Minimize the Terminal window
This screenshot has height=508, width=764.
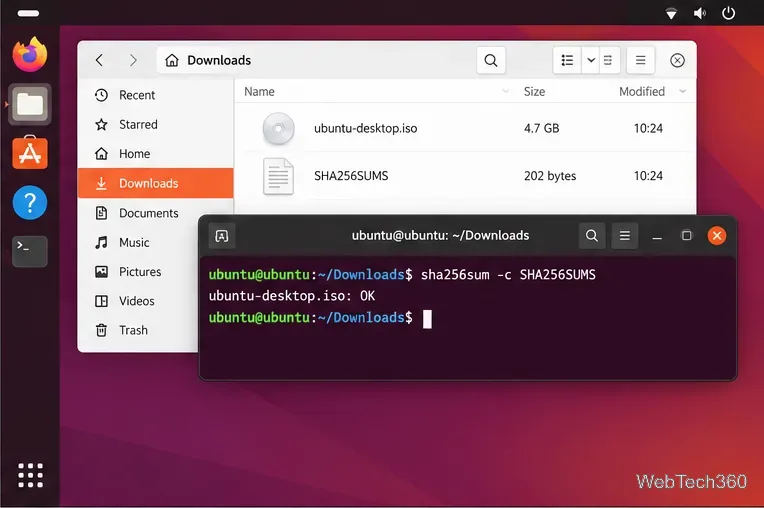pyautogui.click(x=657, y=237)
